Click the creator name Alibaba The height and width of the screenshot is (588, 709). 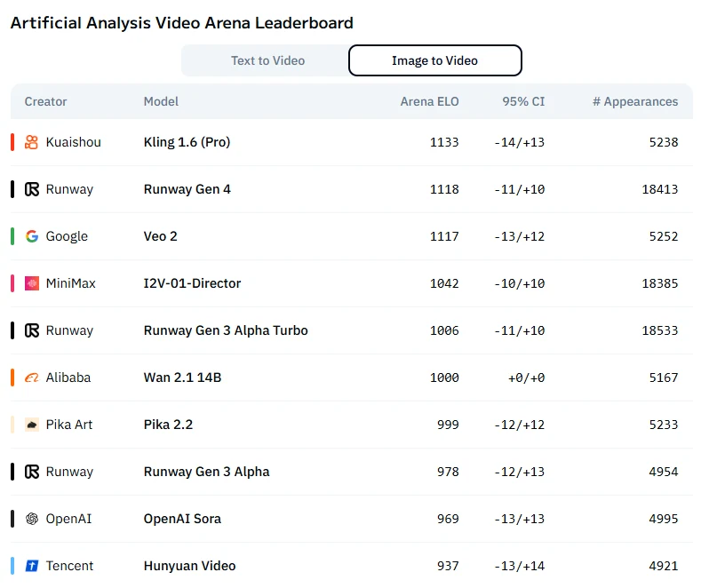coord(68,377)
